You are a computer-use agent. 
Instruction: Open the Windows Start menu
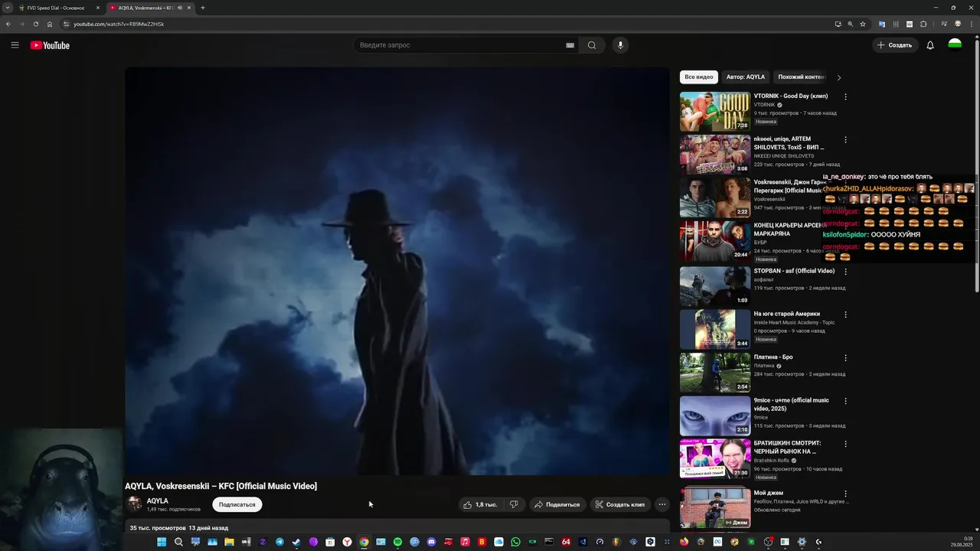pos(162,542)
